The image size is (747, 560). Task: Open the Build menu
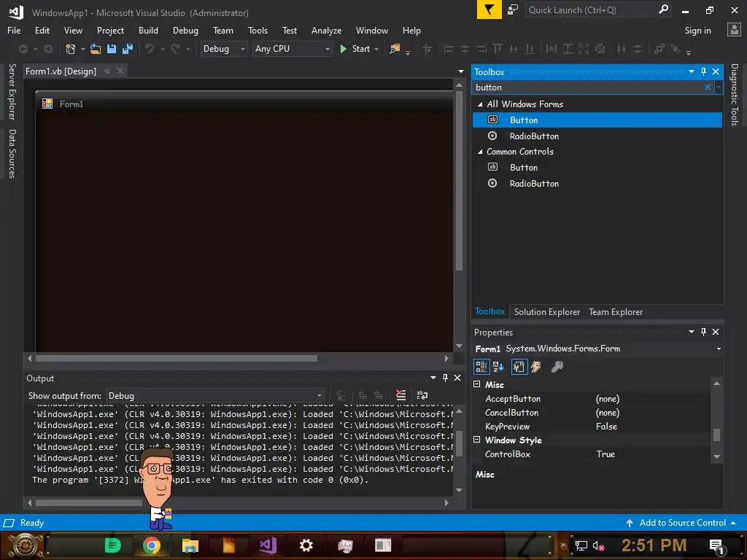click(148, 31)
